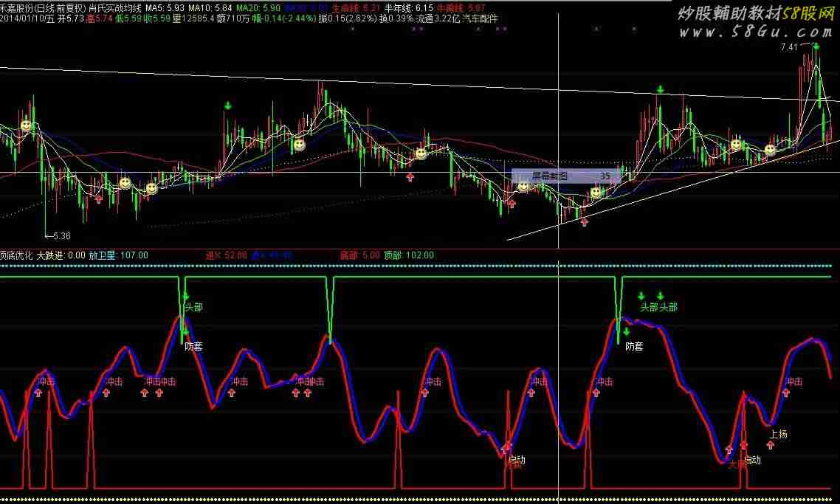Click the 顶部: 102.00 value
This screenshot has width=840, height=504.
[409, 255]
